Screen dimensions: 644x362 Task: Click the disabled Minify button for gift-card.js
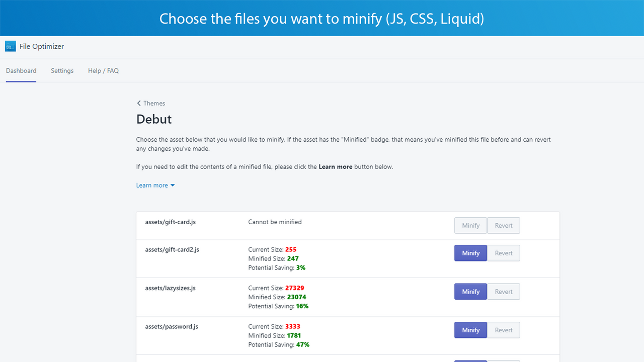point(470,225)
